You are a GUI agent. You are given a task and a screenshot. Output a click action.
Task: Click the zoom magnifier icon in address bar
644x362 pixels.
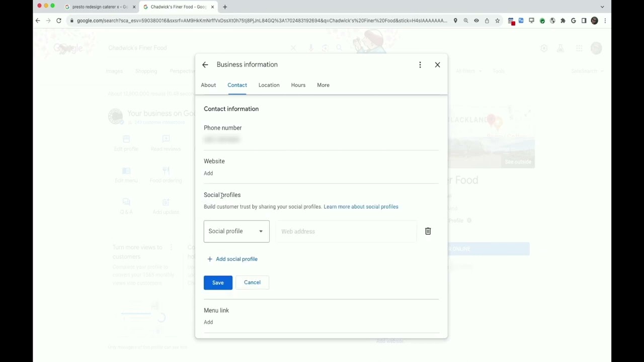tap(466, 21)
